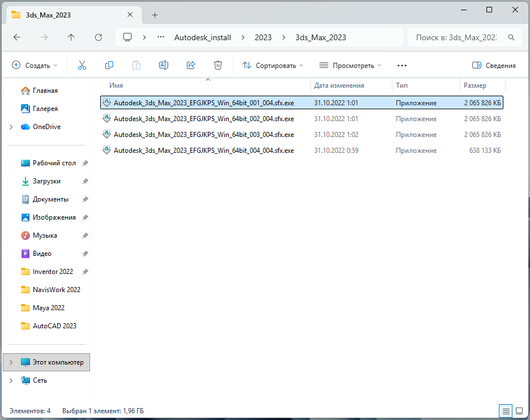Click date 31.10.2022 1:02 cell

pyautogui.click(x=336, y=135)
